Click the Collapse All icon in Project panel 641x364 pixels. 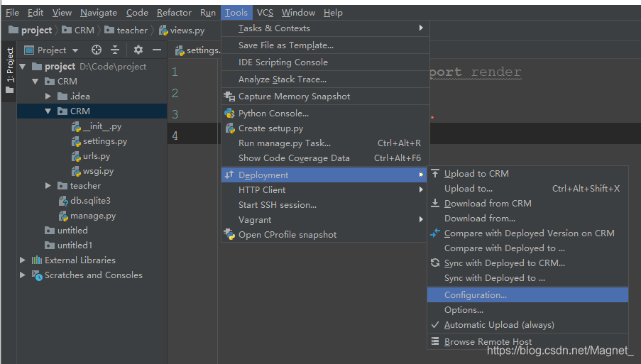115,50
